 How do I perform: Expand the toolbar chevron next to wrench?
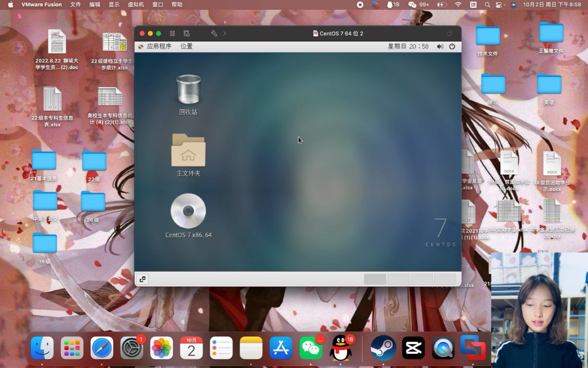224,33
